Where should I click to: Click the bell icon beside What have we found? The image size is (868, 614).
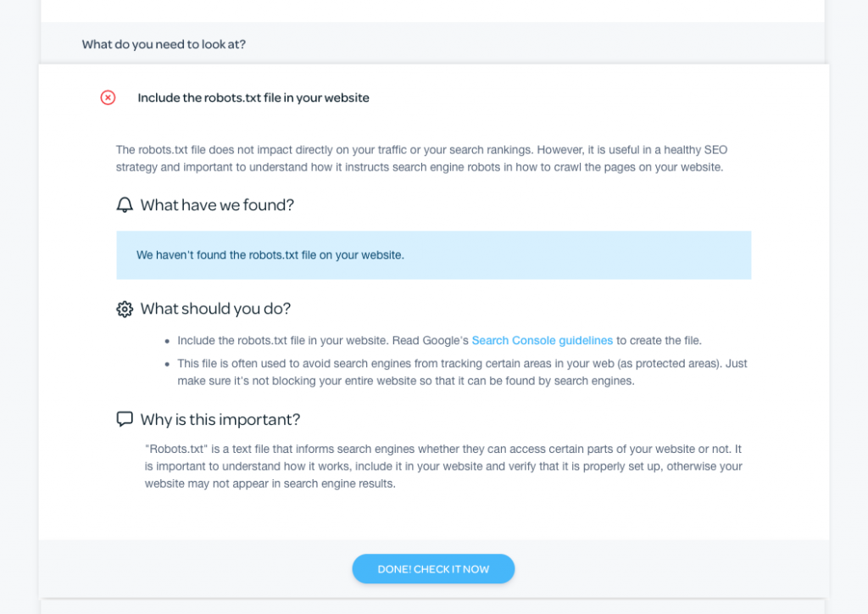tap(125, 205)
